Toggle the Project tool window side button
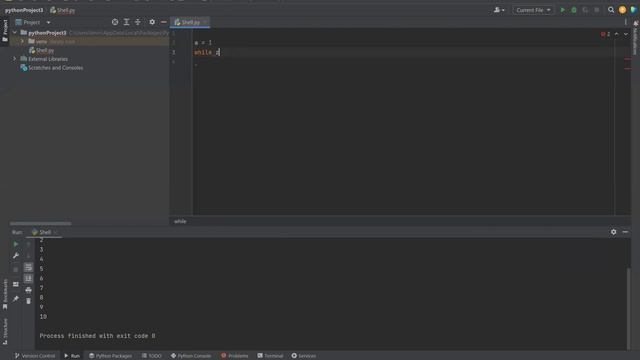Screen dimensions: 640x360 5,31
